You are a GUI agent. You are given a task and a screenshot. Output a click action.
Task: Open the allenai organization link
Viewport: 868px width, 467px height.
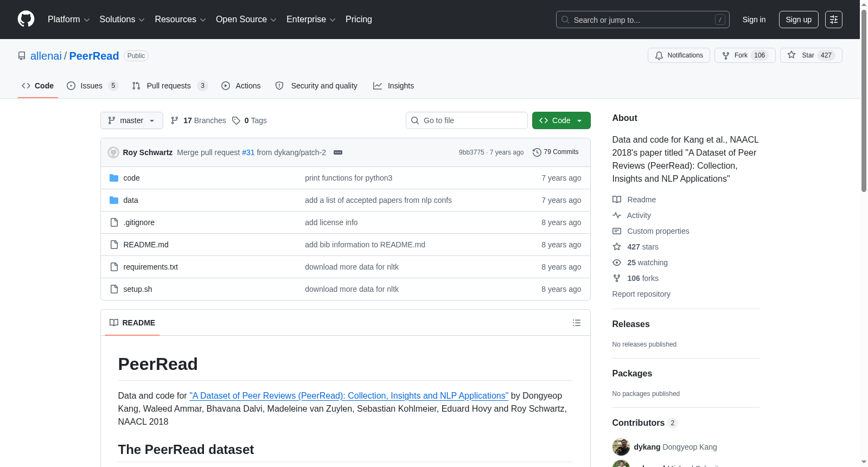[x=46, y=56]
